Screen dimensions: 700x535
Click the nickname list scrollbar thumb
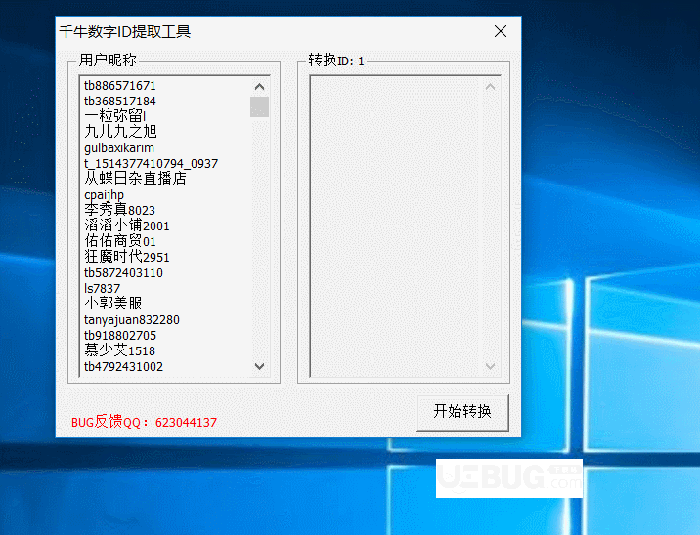pyautogui.click(x=259, y=107)
